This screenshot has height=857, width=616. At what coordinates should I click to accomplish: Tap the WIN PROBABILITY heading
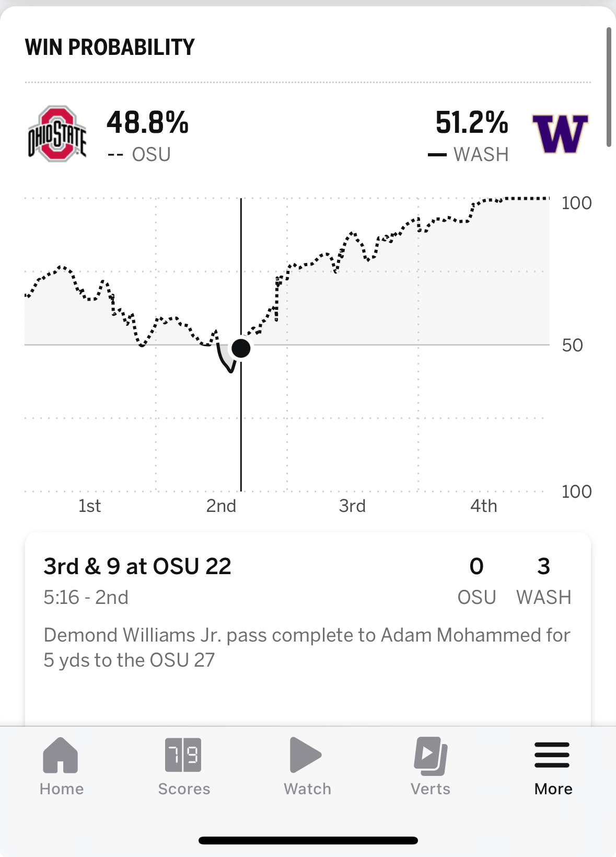110,48
